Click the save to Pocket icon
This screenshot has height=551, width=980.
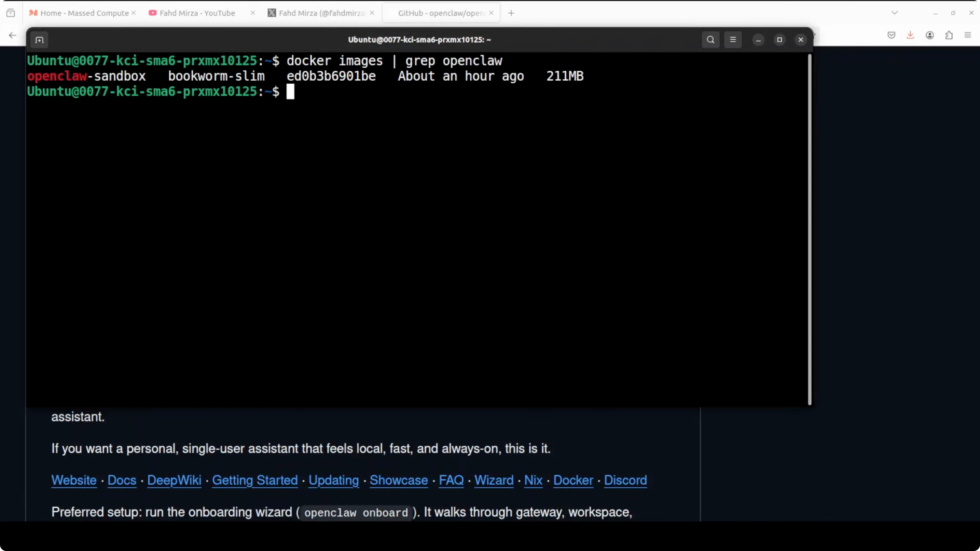891,35
